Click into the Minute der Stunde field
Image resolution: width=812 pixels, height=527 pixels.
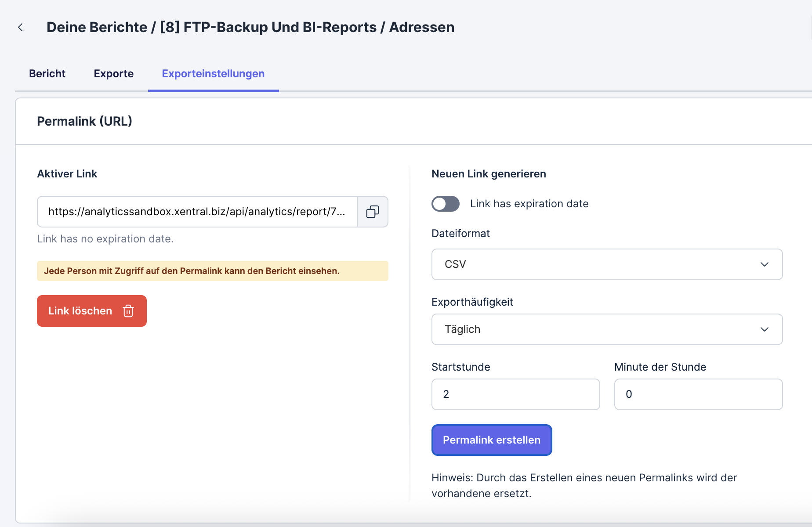pyautogui.click(x=698, y=394)
